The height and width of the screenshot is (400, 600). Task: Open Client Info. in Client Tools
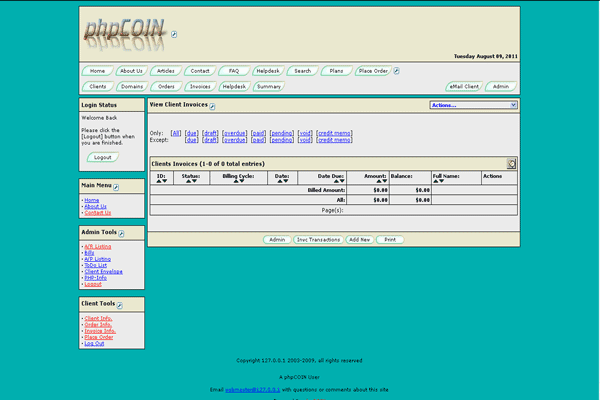pyautogui.click(x=98, y=318)
